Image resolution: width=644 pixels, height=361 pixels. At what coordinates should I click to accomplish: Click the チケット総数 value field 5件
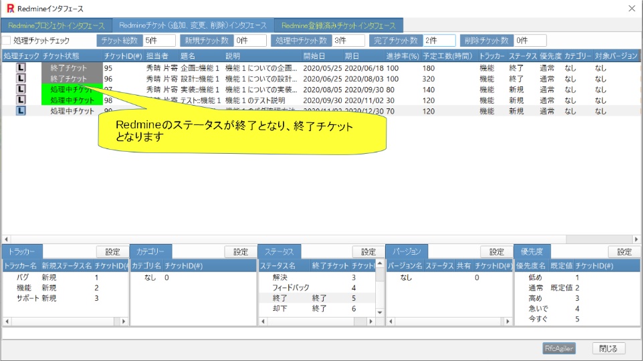(x=159, y=41)
